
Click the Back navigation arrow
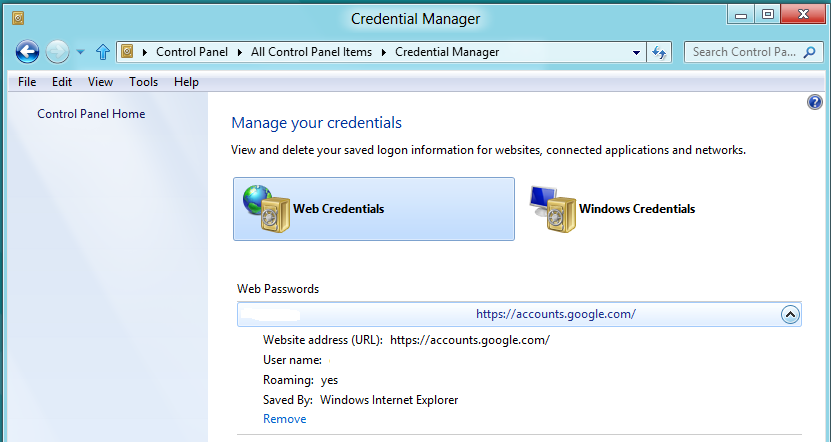pos(27,52)
